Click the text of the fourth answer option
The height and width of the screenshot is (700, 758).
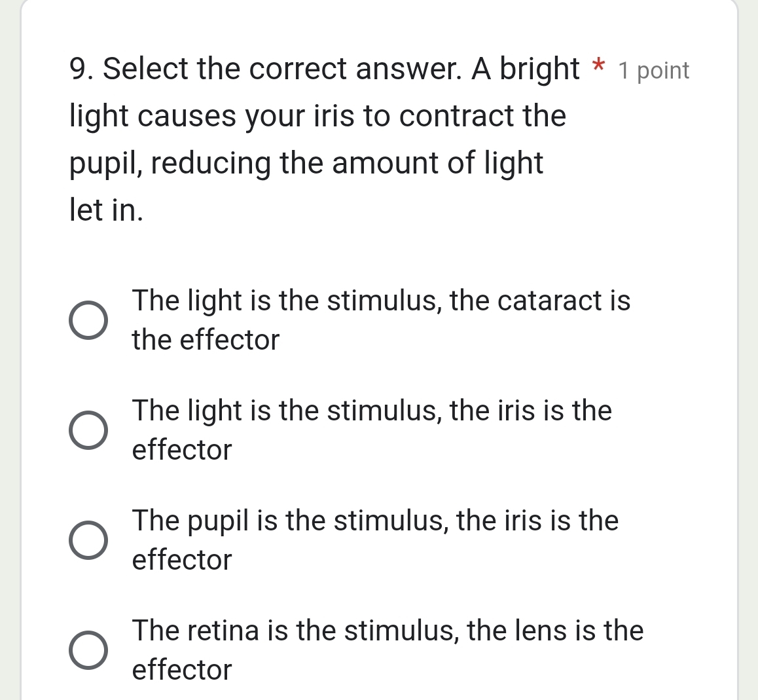(x=387, y=631)
